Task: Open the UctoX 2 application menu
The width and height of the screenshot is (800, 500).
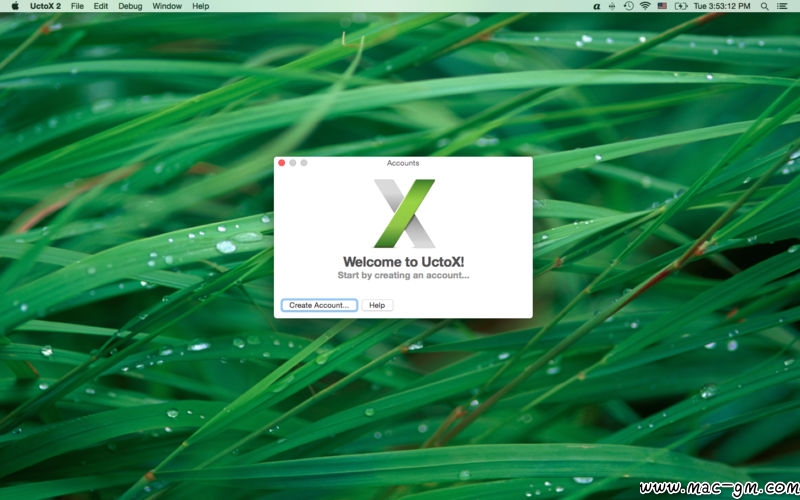Action: [45, 6]
